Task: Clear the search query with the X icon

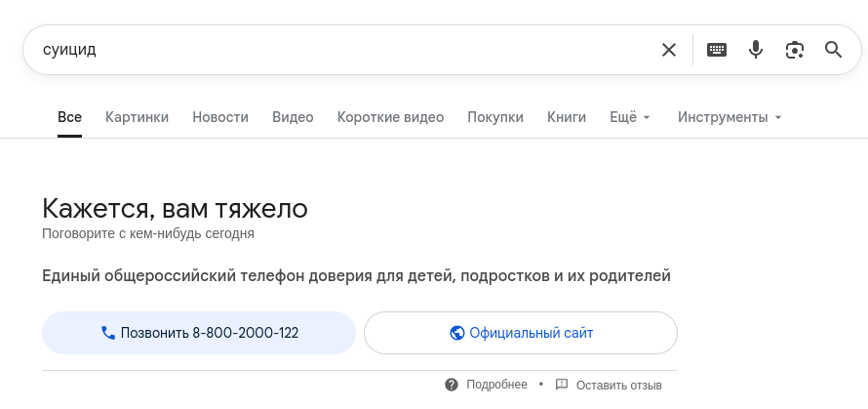Action: click(x=669, y=50)
